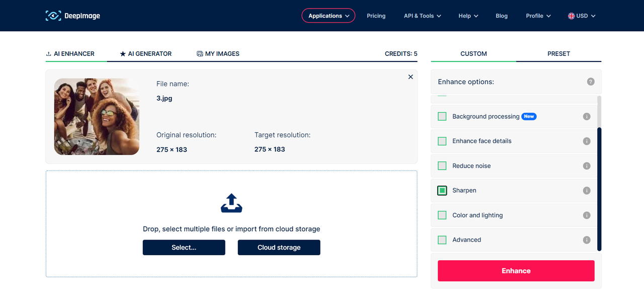The height and width of the screenshot is (295, 644).
Task: Click info icon beside Enhance face details
Action: click(586, 141)
